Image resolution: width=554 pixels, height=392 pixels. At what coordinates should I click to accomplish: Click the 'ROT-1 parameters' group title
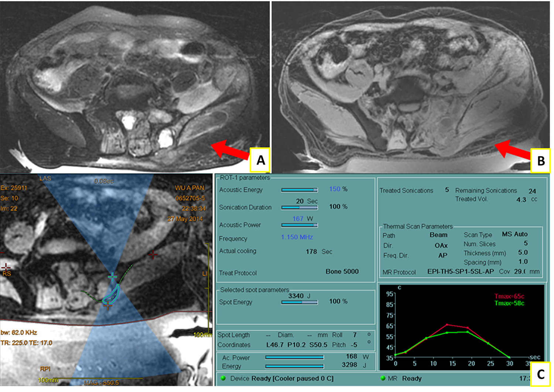tap(245, 178)
